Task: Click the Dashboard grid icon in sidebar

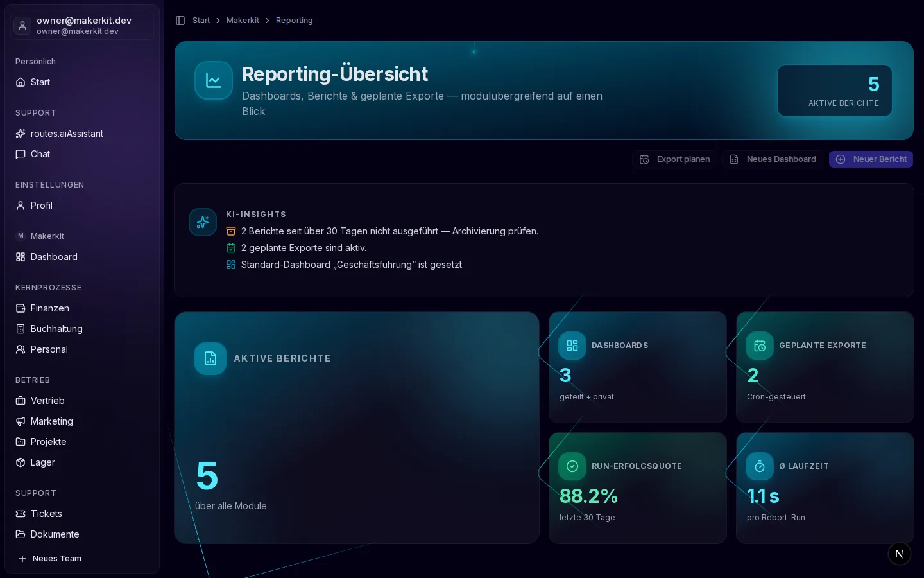Action: click(x=21, y=257)
